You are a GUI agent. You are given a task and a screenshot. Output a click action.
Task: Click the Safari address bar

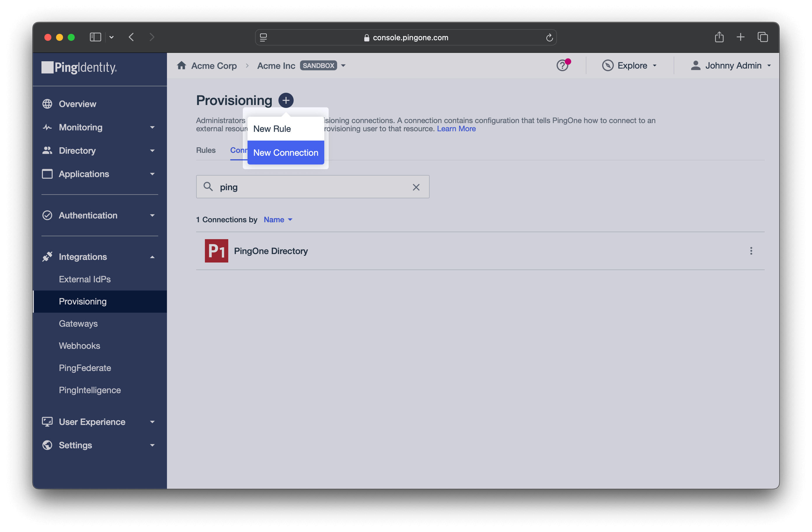[406, 38]
